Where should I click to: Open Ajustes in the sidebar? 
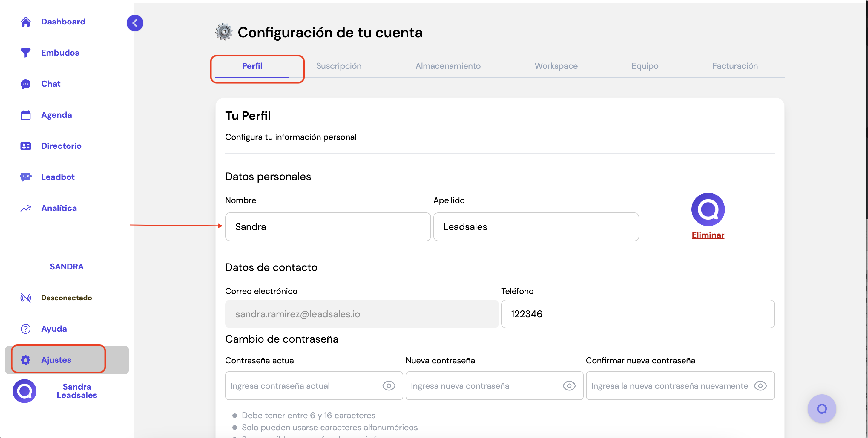pos(56,360)
